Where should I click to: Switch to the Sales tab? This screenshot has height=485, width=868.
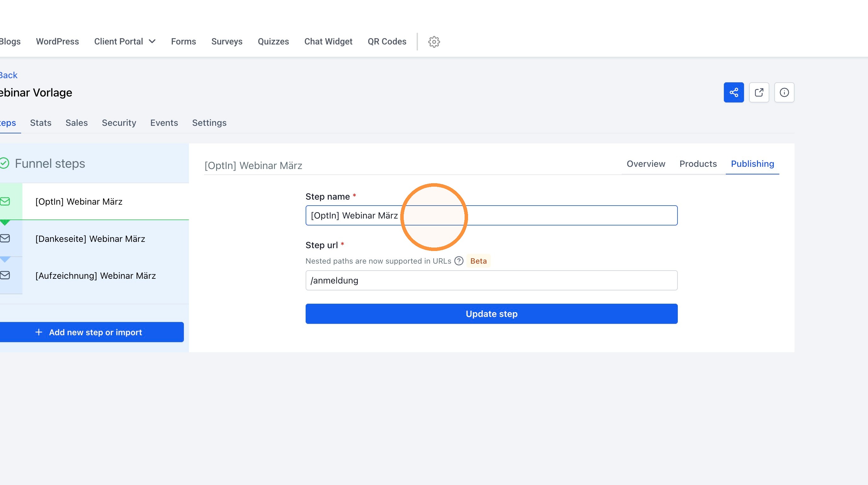pos(77,123)
